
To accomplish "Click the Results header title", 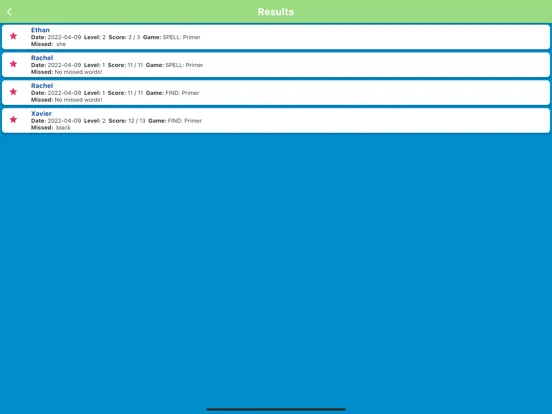I will click(276, 12).
